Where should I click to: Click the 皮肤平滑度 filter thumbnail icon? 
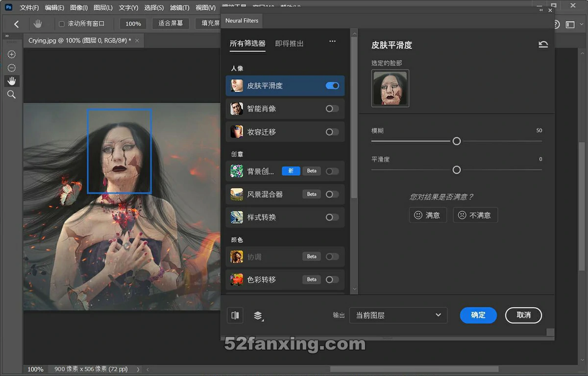tap(237, 86)
